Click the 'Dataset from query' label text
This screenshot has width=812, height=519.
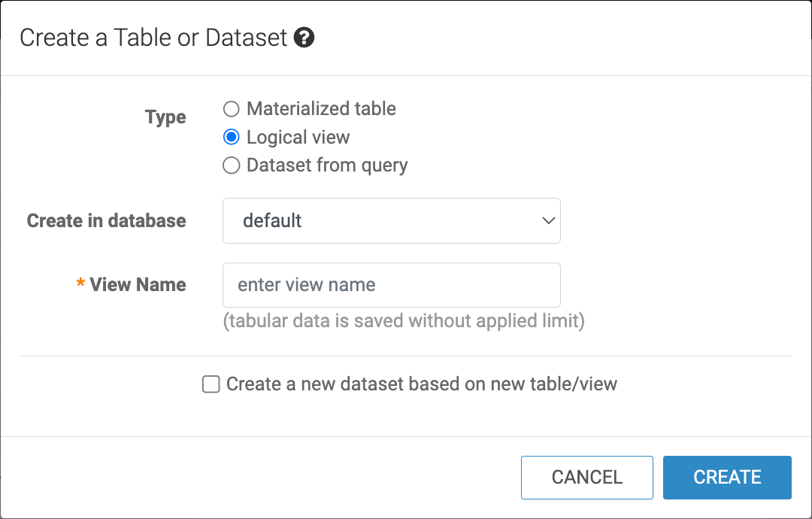pos(327,165)
